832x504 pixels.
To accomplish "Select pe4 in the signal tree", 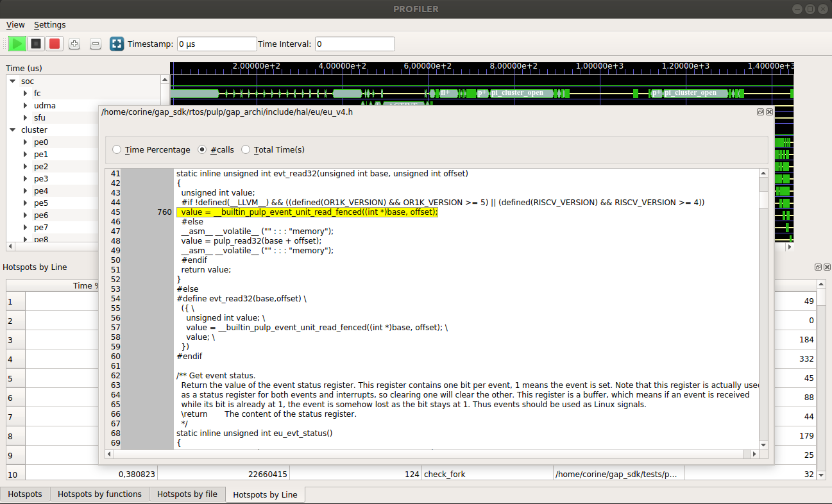I will tap(41, 191).
